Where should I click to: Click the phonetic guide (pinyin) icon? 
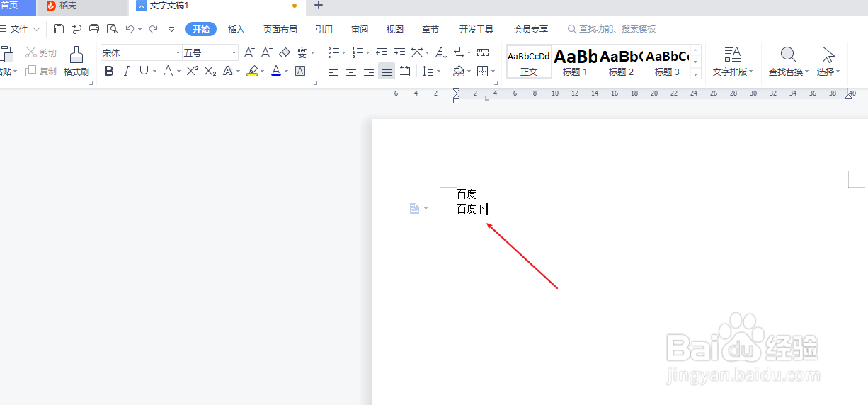point(302,52)
